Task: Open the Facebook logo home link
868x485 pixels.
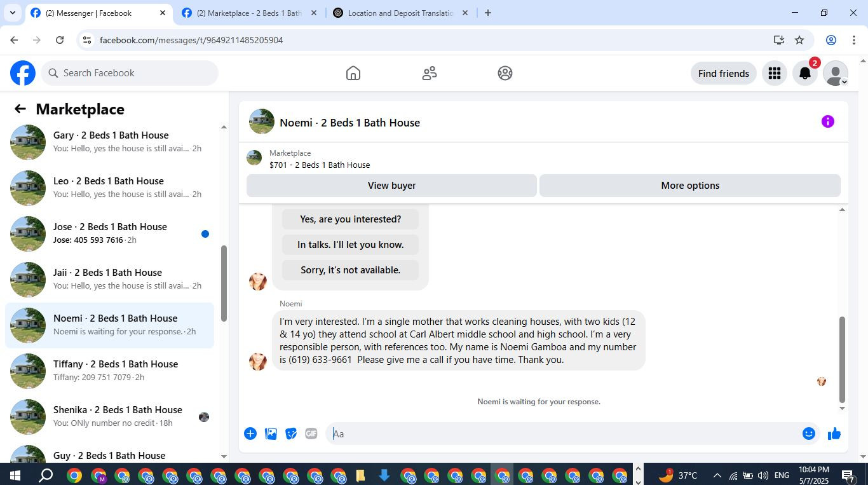Action: click(23, 73)
